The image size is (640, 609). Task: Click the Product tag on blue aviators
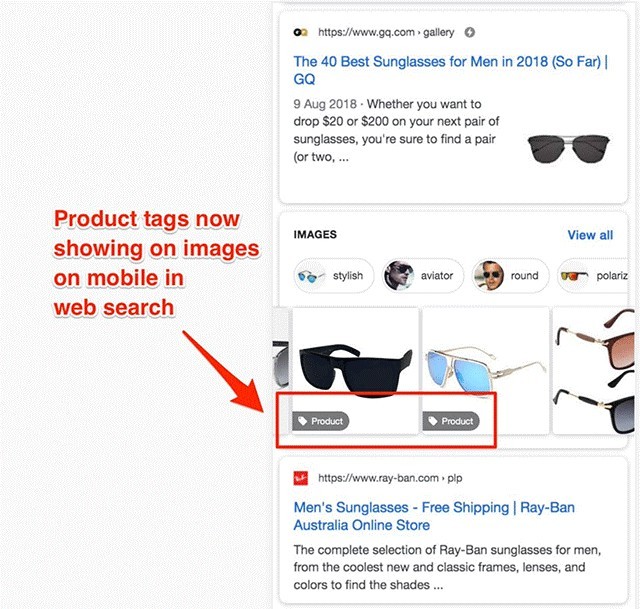pyautogui.click(x=451, y=421)
